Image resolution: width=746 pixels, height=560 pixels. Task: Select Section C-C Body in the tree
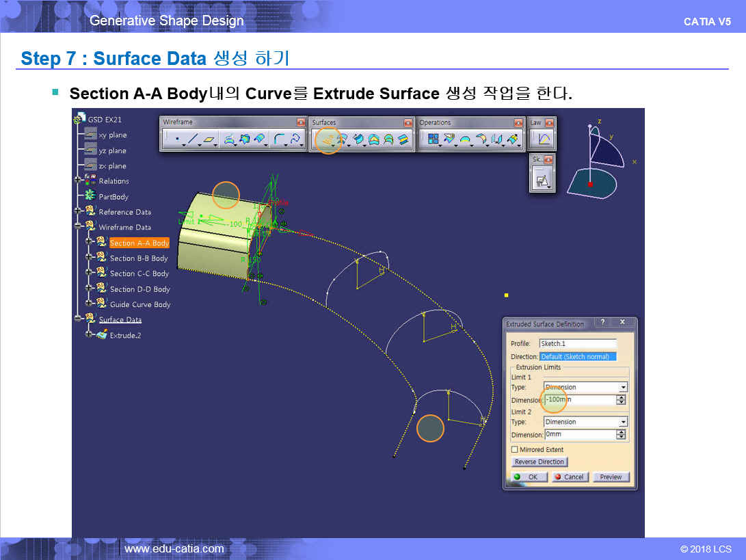click(139, 274)
